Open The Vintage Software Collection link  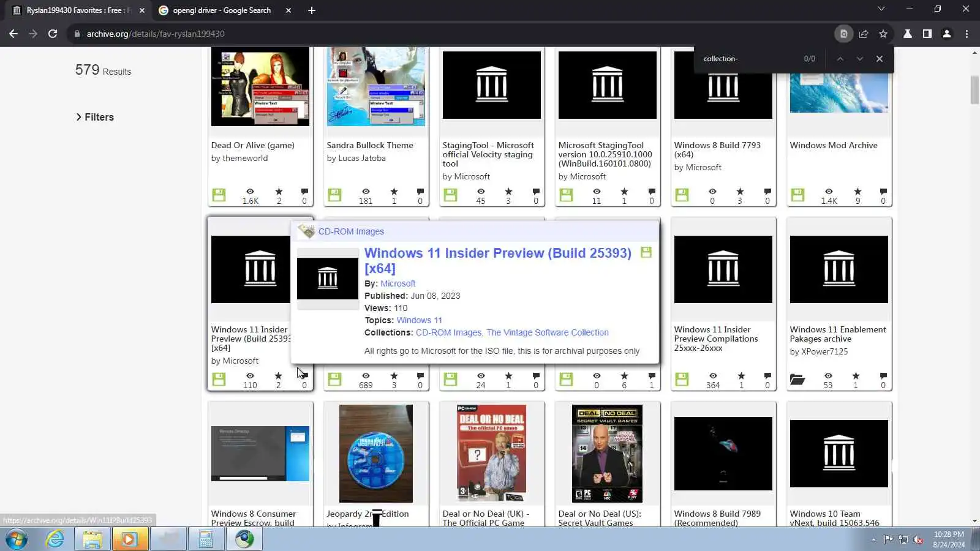[x=548, y=332]
